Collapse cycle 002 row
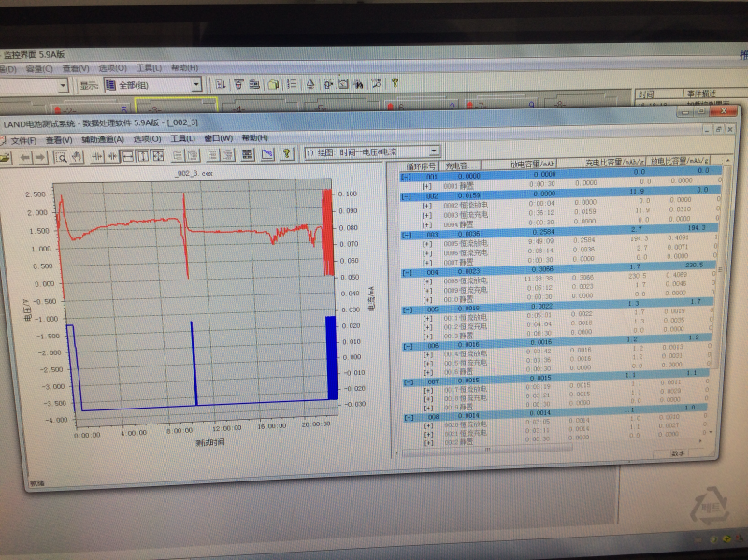Viewport: 748px width, 560px height. 406,196
